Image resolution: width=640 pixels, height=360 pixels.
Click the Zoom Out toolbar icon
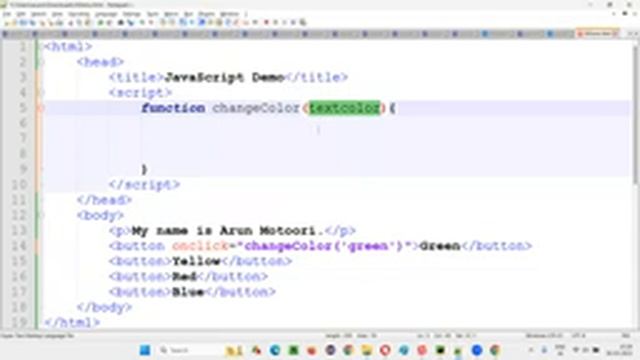pos(151,23)
